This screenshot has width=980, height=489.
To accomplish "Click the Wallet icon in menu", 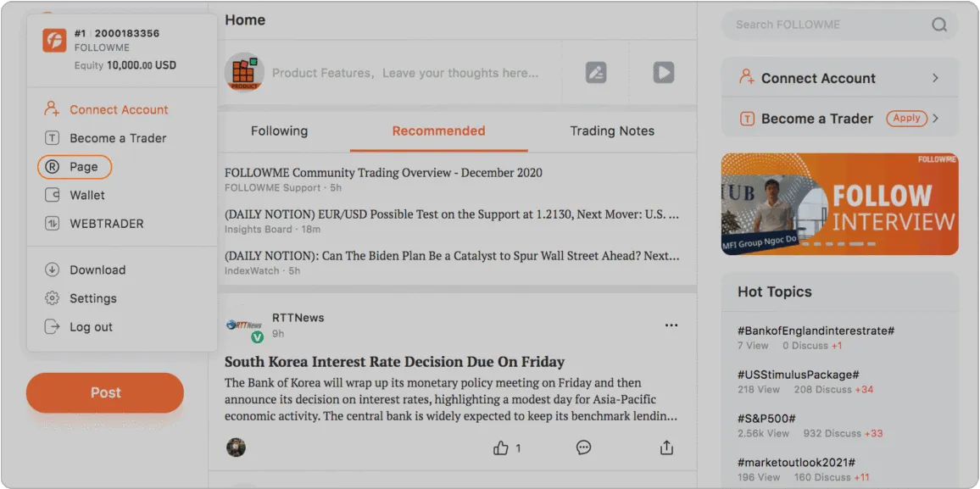I will [x=52, y=195].
